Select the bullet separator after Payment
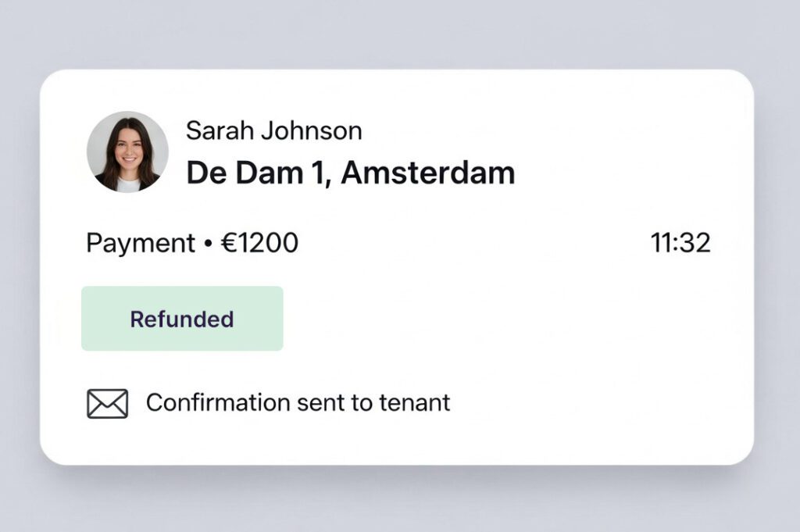The image size is (800, 532). (x=208, y=244)
